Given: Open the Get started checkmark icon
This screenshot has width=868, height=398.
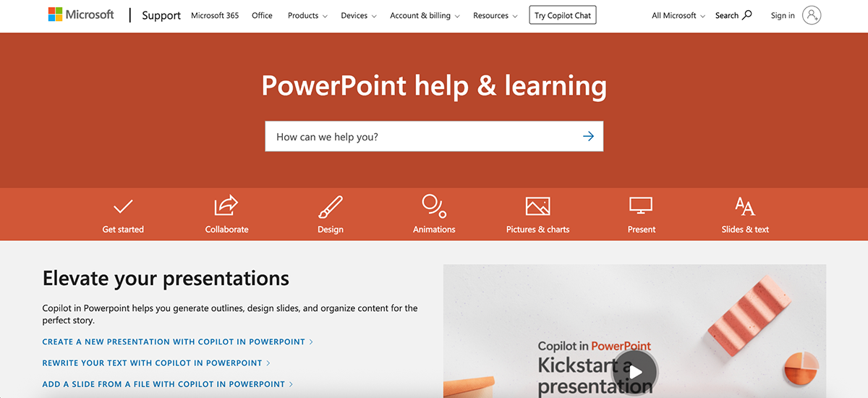Looking at the screenshot, I should (123, 207).
